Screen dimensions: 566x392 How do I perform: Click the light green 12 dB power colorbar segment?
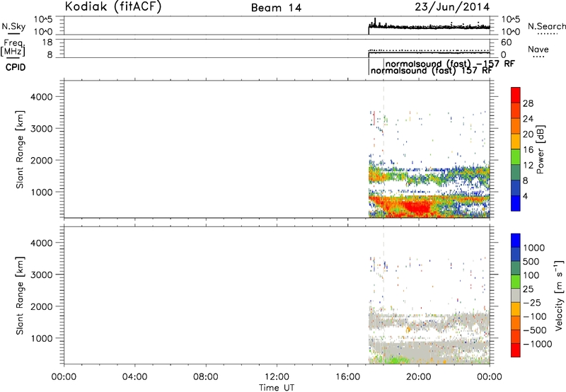click(x=516, y=156)
